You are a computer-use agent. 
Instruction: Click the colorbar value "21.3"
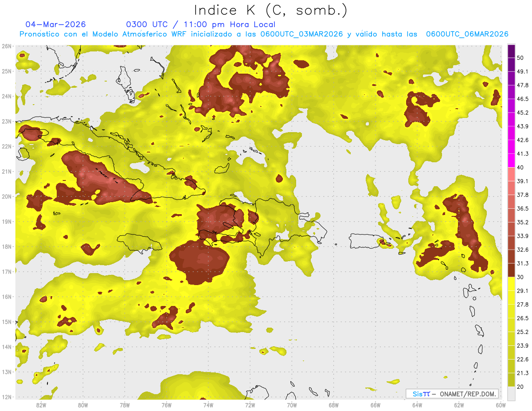(x=523, y=373)
